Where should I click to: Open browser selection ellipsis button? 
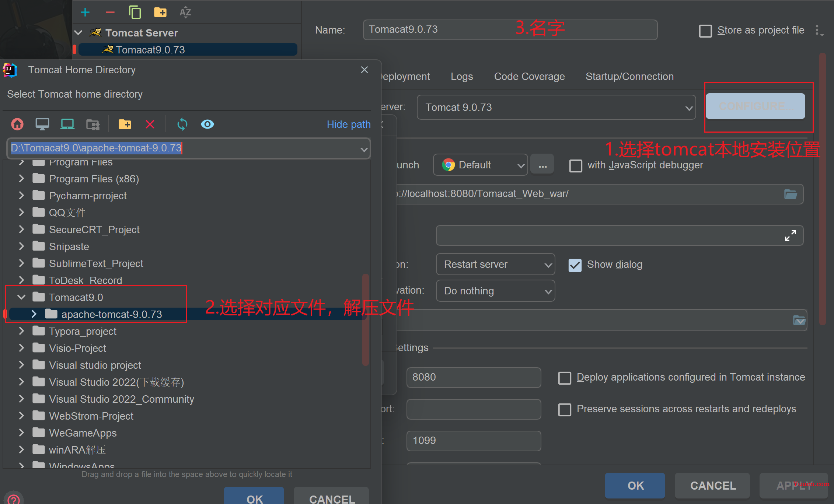(x=542, y=165)
